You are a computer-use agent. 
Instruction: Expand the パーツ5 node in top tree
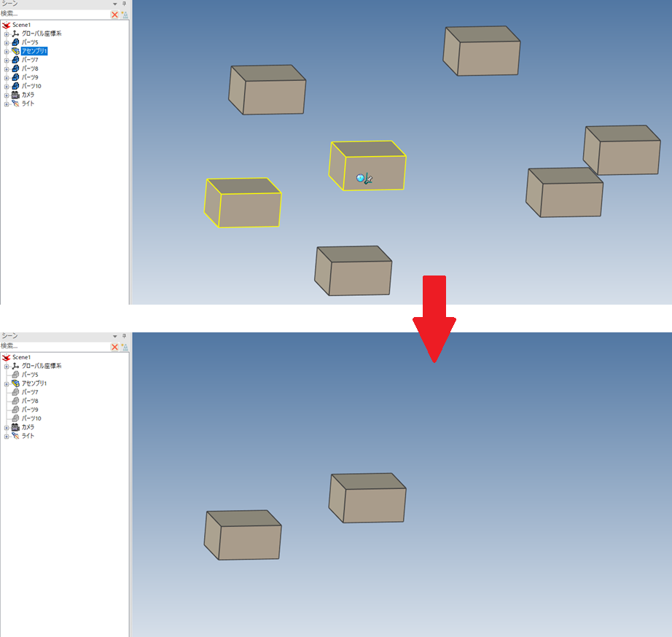[x=7, y=42]
